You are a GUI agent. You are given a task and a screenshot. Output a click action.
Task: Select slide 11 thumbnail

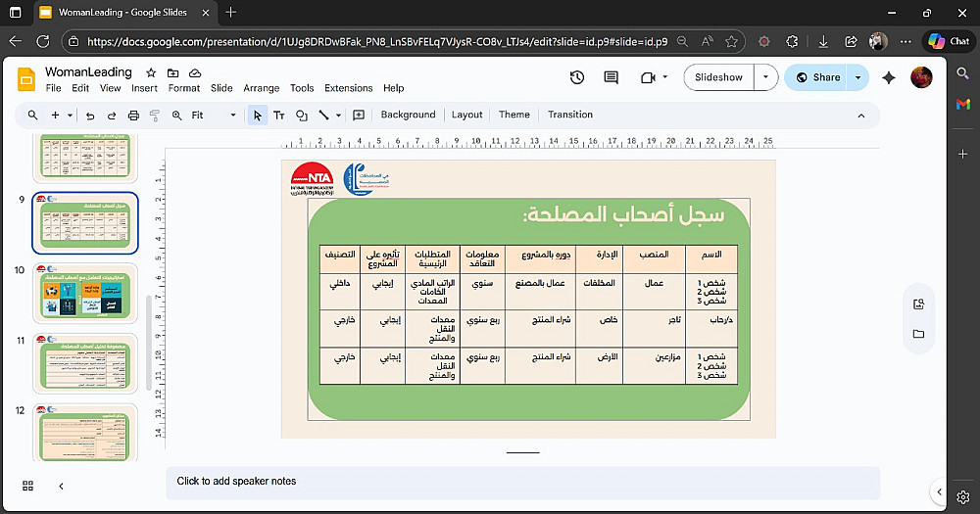click(x=85, y=364)
